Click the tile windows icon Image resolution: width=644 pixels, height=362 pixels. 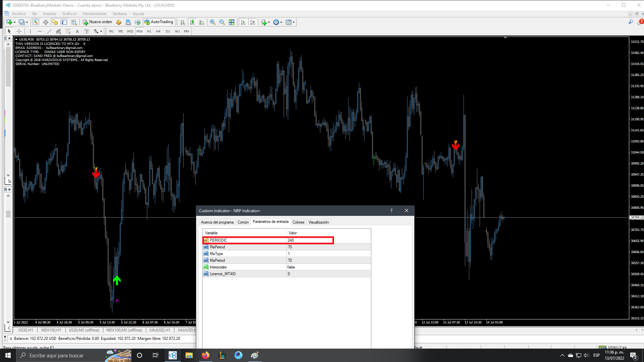coord(231,22)
